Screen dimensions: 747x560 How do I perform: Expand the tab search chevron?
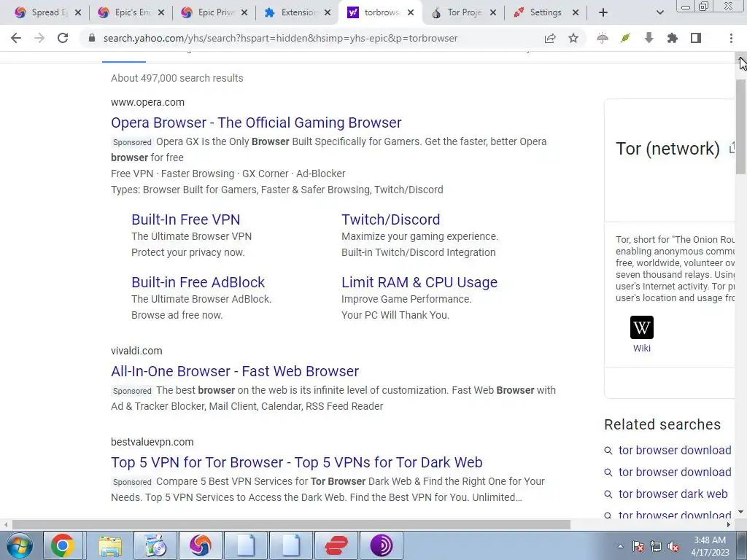(x=659, y=13)
